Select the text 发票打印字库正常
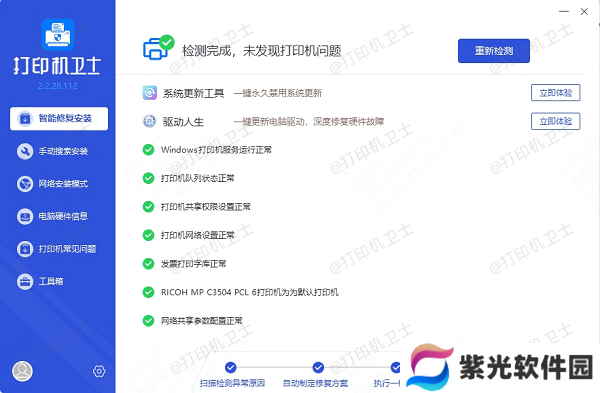The width and height of the screenshot is (600, 393). (194, 264)
